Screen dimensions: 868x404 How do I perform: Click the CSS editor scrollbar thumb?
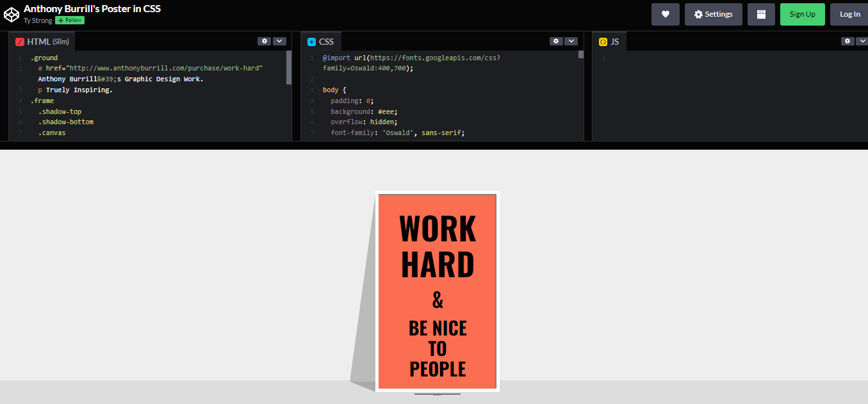(581, 54)
